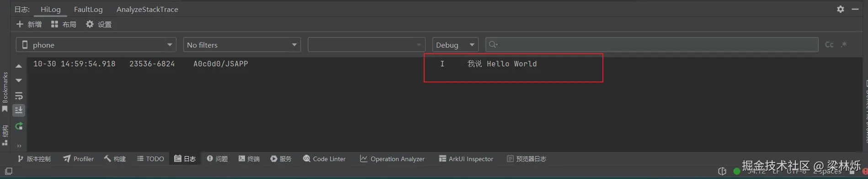Image resolution: width=868 pixels, height=179 pixels.
Task: Open the ArkUI Inspector tool window
Action: (466, 159)
